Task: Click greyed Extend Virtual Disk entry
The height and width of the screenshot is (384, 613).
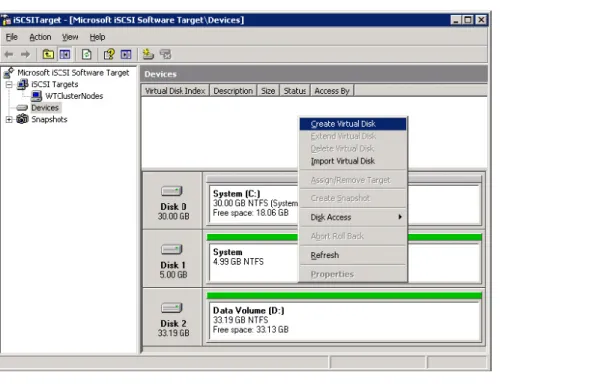Action: (353, 136)
